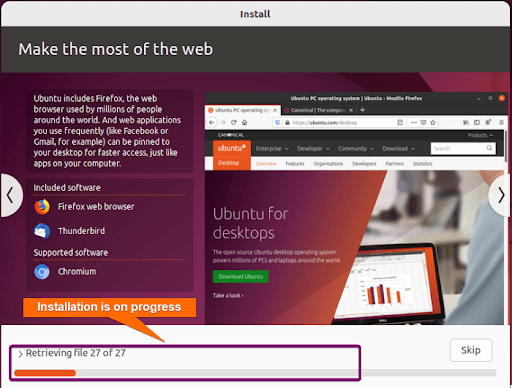Click the 'Make the most of the web' title
Image resolution: width=512 pixels, height=388 pixels.
point(115,49)
